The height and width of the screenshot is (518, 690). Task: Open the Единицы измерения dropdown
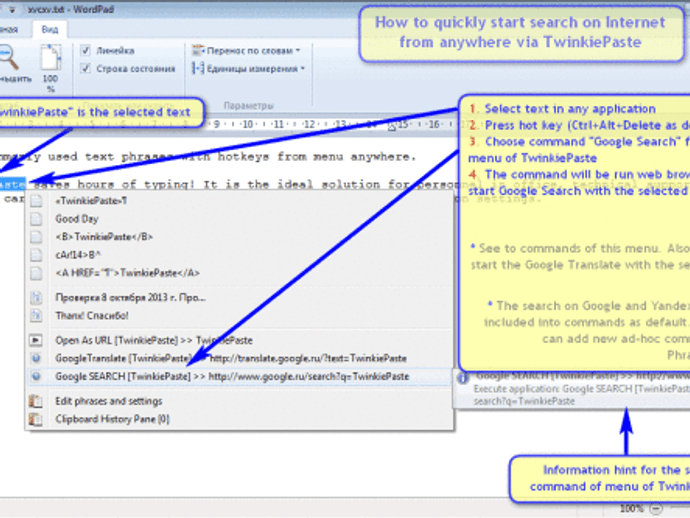249,69
